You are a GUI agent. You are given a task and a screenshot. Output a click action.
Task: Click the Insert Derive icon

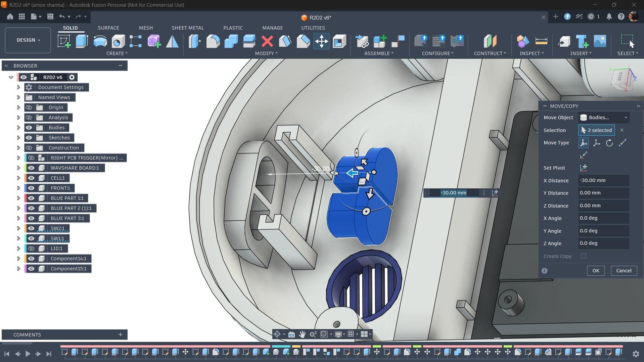[564, 41]
